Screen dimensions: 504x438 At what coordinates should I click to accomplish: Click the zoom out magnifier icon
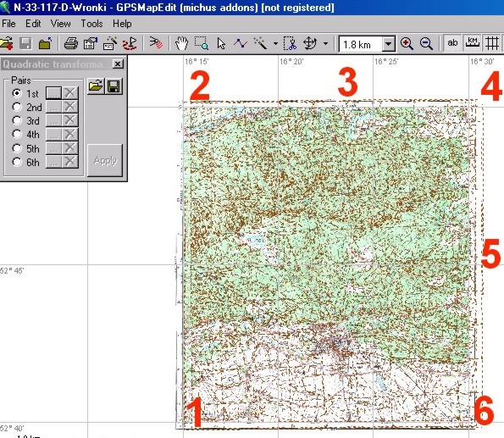(426, 43)
